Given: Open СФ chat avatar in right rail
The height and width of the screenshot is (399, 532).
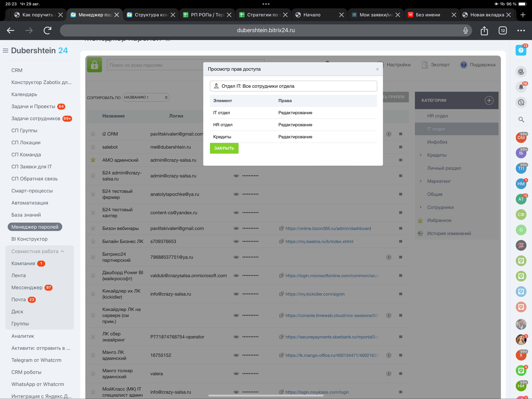Looking at the screenshot, I should pos(521,214).
